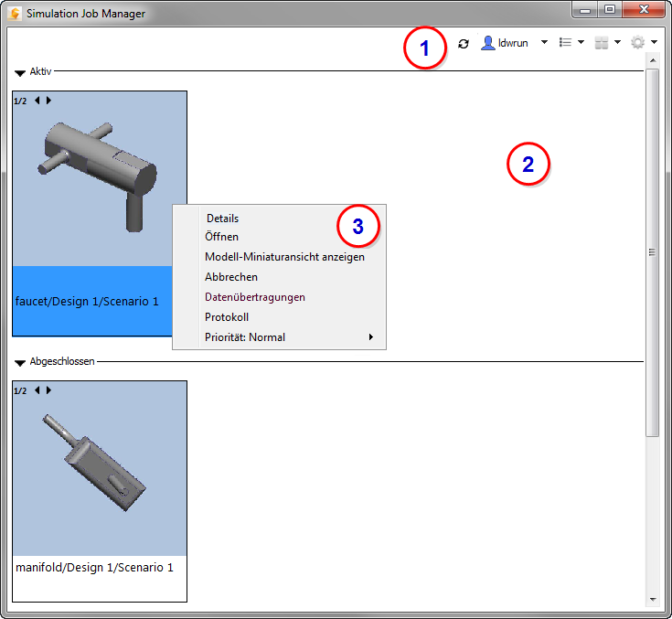672x619 pixels.
Task: Open the list view dropdown arrow
Action: tap(581, 42)
